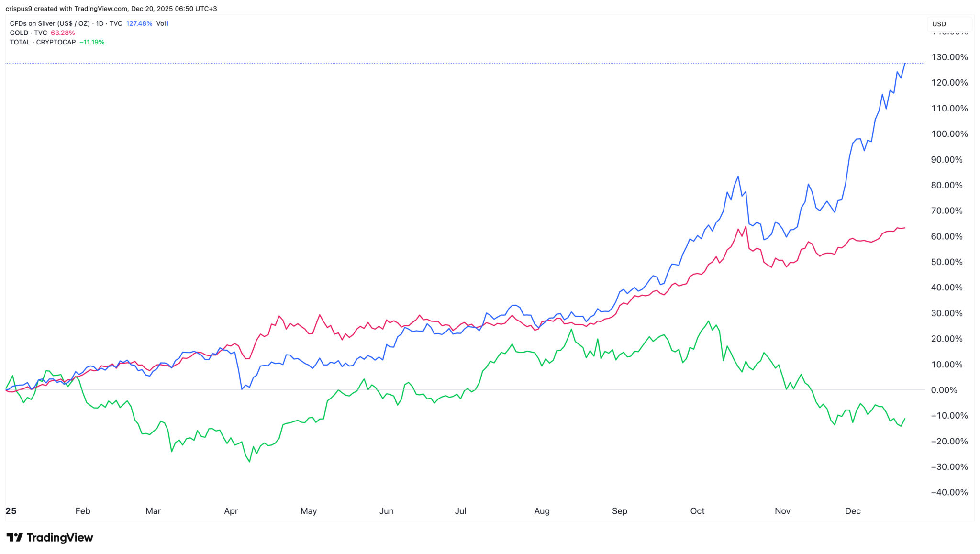Click the TradingView wordmark text
Viewport: 980px width, 554px height.
coord(60,538)
